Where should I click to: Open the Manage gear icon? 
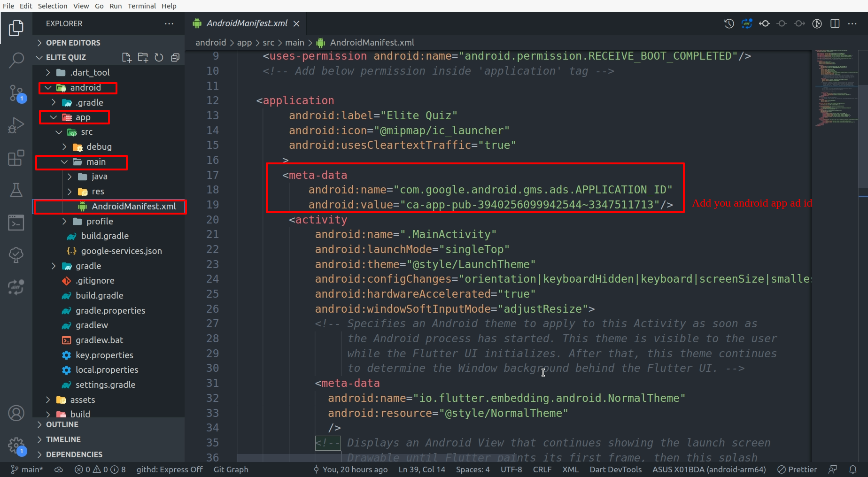[16, 445]
